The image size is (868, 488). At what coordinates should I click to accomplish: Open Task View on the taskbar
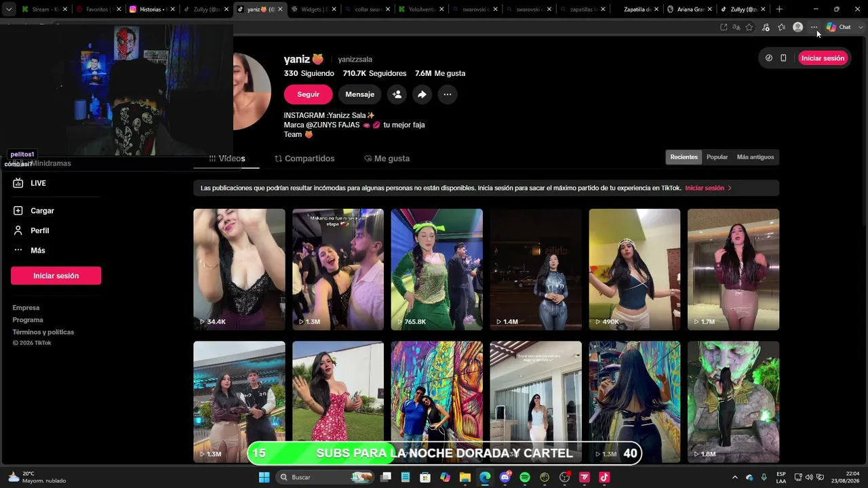coord(386,477)
